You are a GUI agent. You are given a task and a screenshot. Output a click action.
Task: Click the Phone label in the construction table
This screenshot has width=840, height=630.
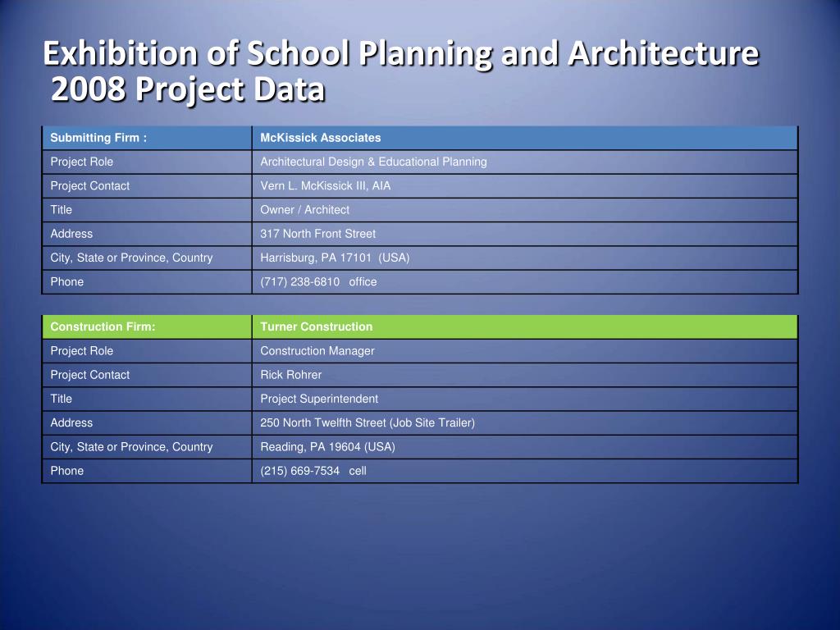[x=67, y=471]
